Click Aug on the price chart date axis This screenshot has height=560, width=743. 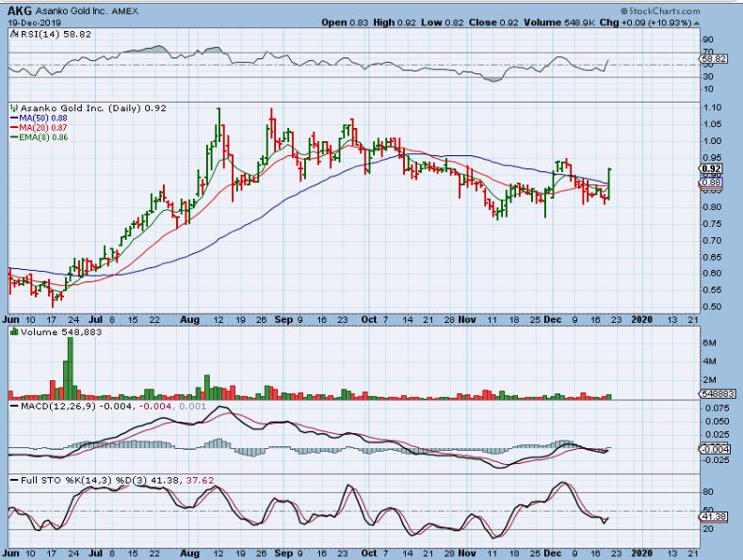189,320
